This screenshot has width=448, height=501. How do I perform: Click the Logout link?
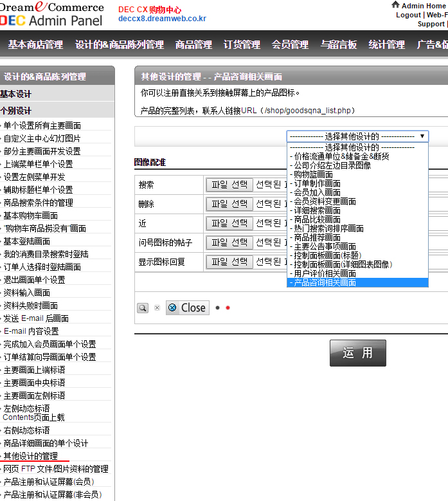coord(408,15)
